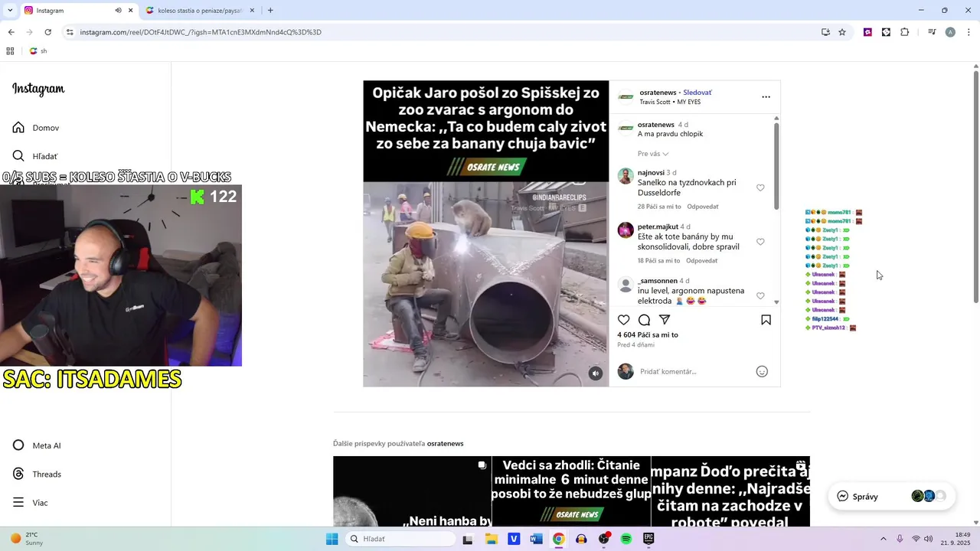View site information icon in address bar
Viewport: 980px width, 551px height.
tap(70, 32)
